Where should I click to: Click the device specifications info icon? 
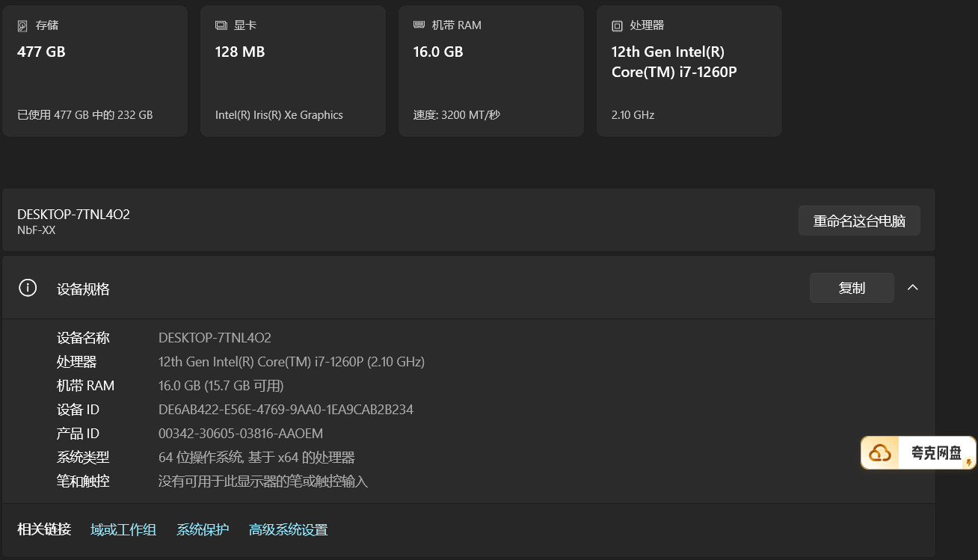[x=28, y=288]
